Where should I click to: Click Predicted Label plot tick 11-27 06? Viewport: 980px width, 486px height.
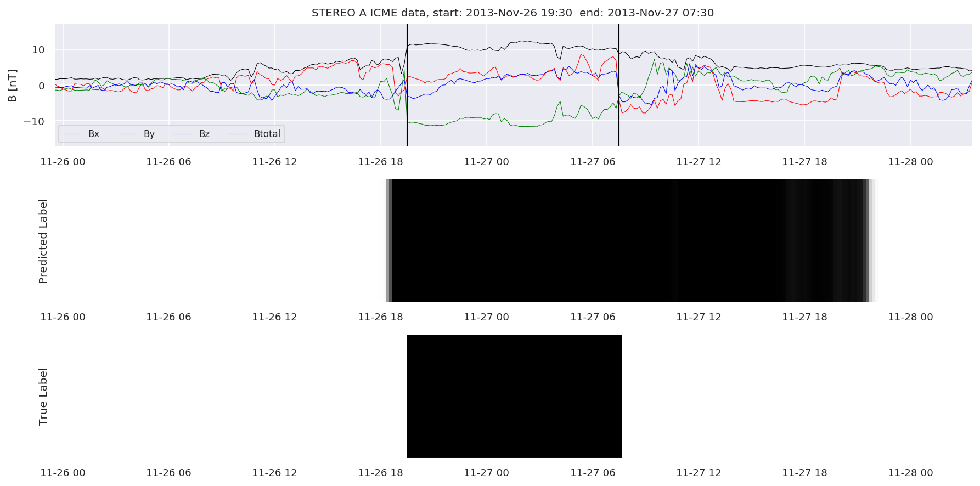point(593,317)
